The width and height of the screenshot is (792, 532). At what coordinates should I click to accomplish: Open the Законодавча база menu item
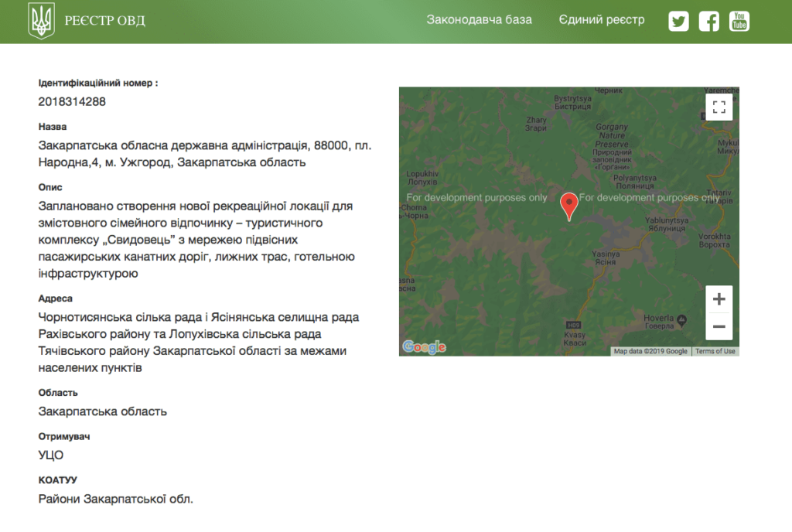click(479, 20)
